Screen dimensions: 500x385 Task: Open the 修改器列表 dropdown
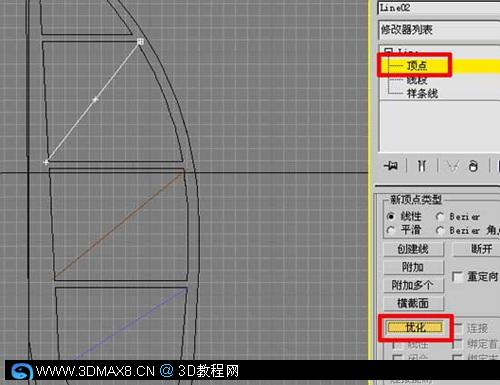439,30
